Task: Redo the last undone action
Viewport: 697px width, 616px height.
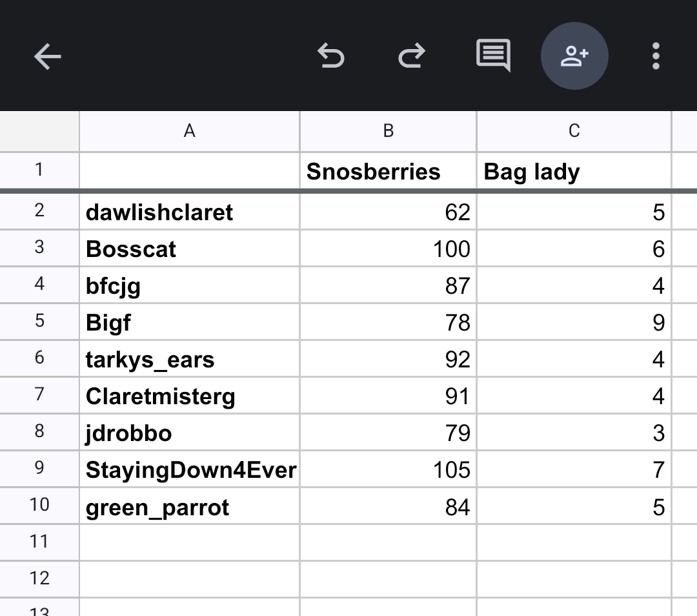Action: 412,57
